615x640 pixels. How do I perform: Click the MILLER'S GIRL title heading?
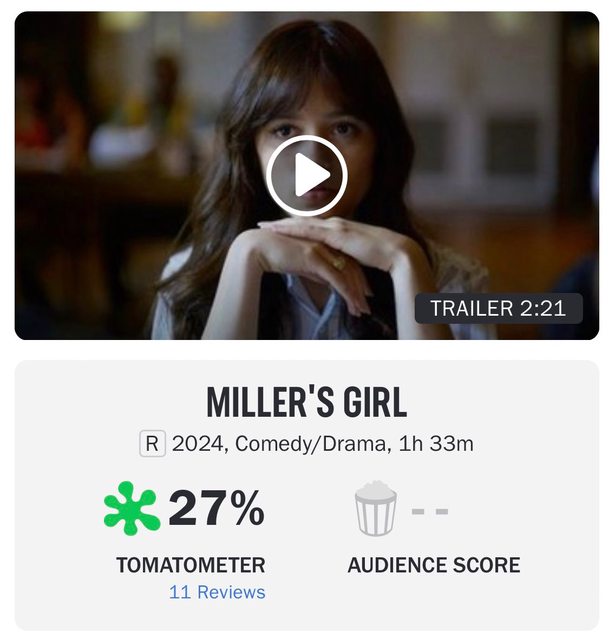[x=307, y=403]
